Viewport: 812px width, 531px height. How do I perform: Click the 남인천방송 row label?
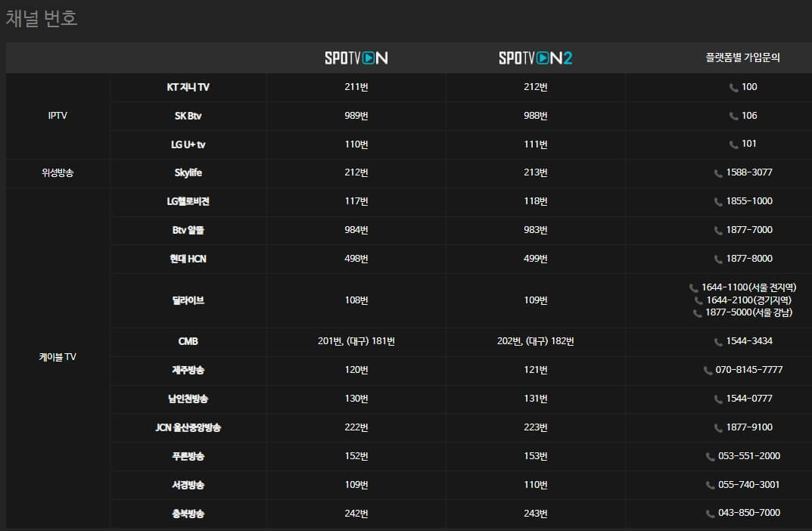coord(188,399)
